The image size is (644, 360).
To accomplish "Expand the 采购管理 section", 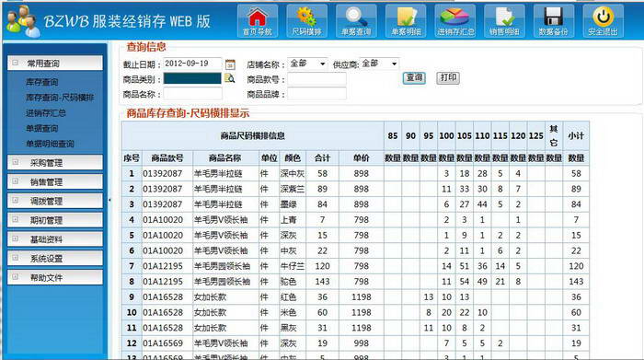I will pos(16,162).
